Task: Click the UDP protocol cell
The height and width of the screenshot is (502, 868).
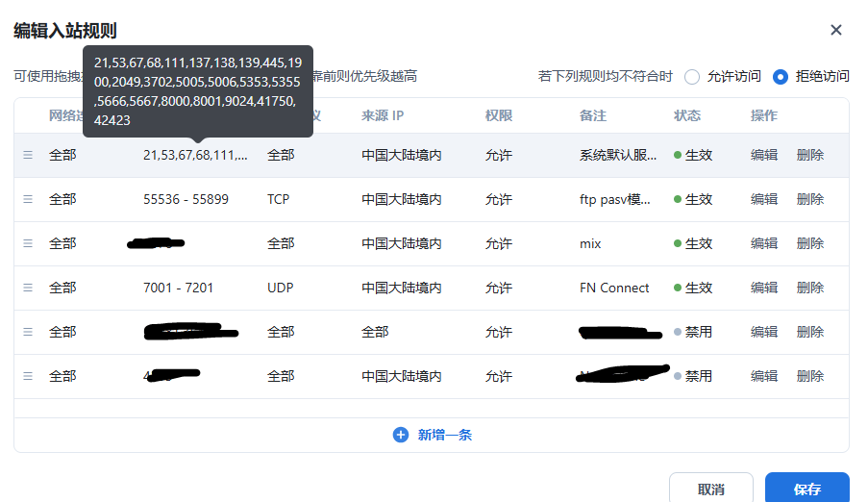Action: (x=280, y=289)
